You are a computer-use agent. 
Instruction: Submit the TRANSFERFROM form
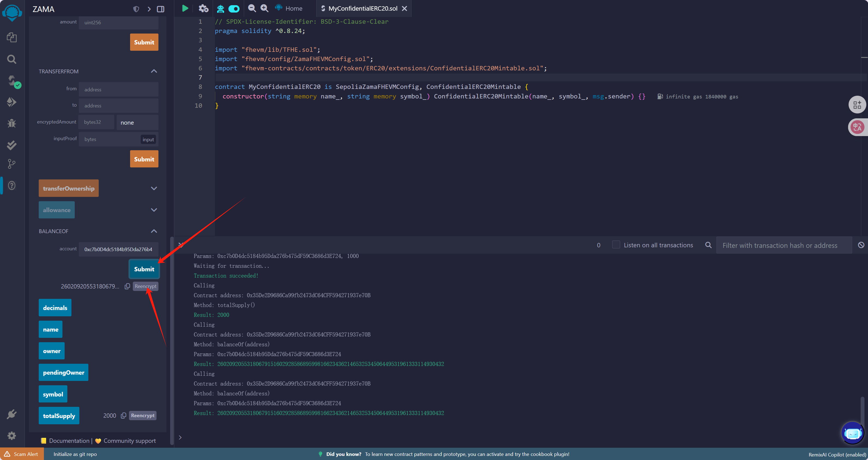[x=144, y=159]
